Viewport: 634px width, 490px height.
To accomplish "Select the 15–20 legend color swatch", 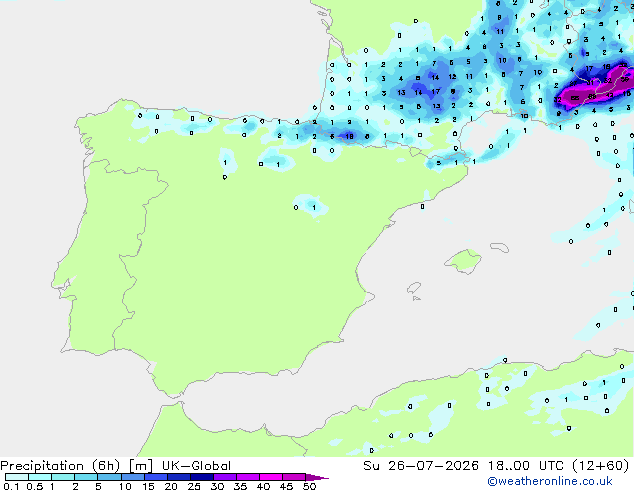I will (x=156, y=477).
